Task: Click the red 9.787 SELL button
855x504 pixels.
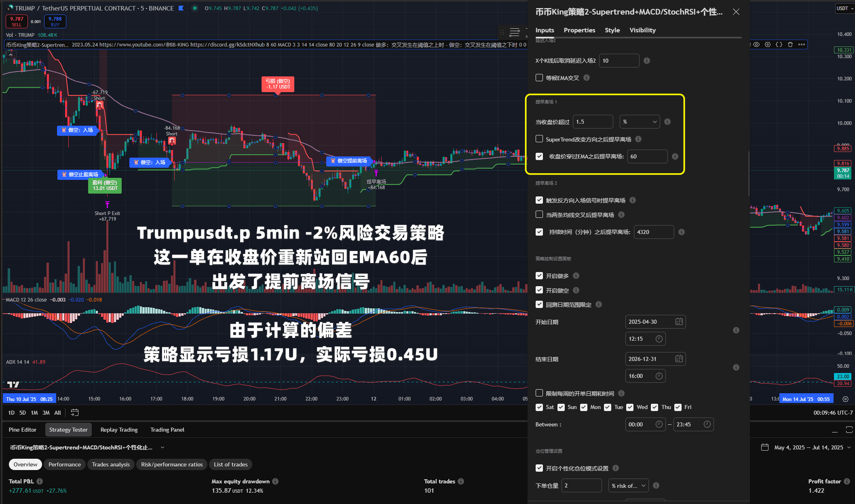Action: 17,21
